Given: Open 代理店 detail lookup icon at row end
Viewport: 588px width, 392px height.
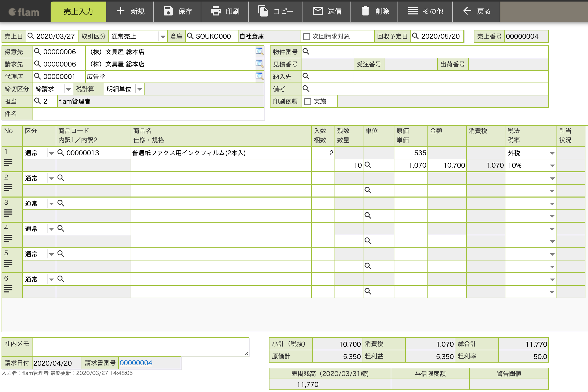Looking at the screenshot, I should tap(259, 76).
